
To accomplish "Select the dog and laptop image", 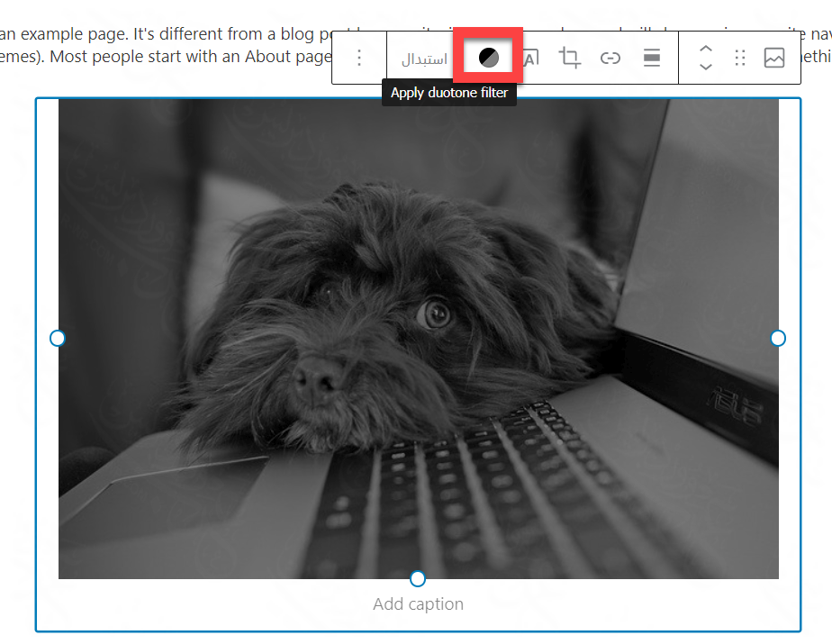I will (x=418, y=339).
